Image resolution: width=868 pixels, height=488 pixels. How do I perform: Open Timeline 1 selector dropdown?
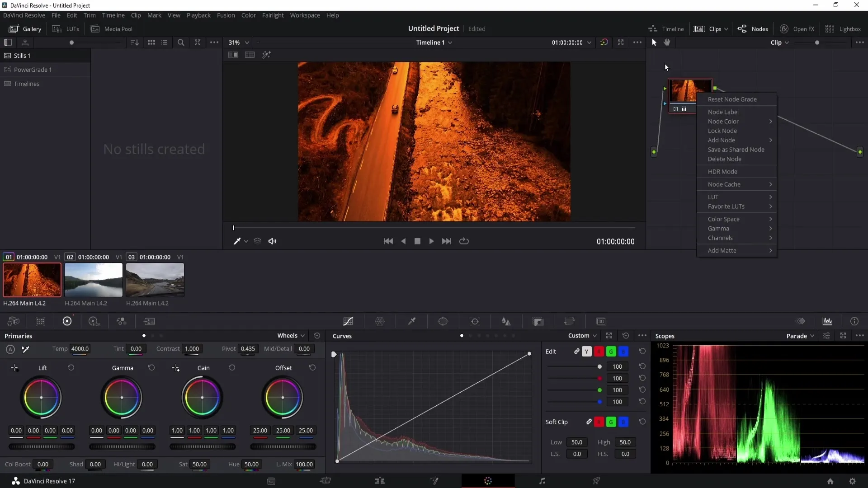[x=434, y=42]
